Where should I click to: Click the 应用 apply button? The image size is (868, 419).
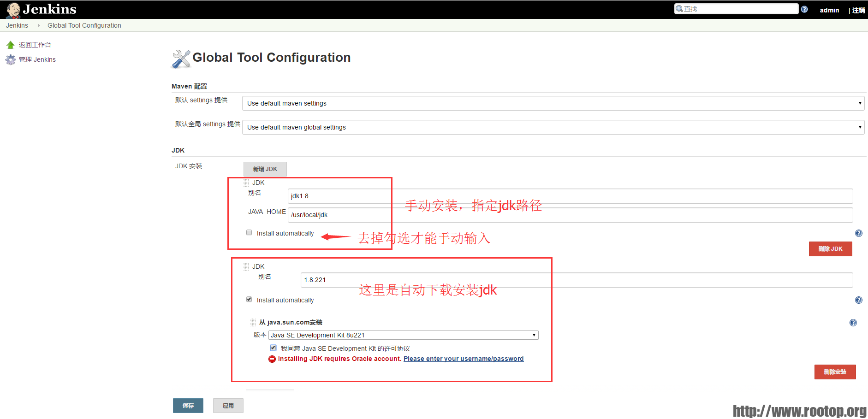coord(228,406)
